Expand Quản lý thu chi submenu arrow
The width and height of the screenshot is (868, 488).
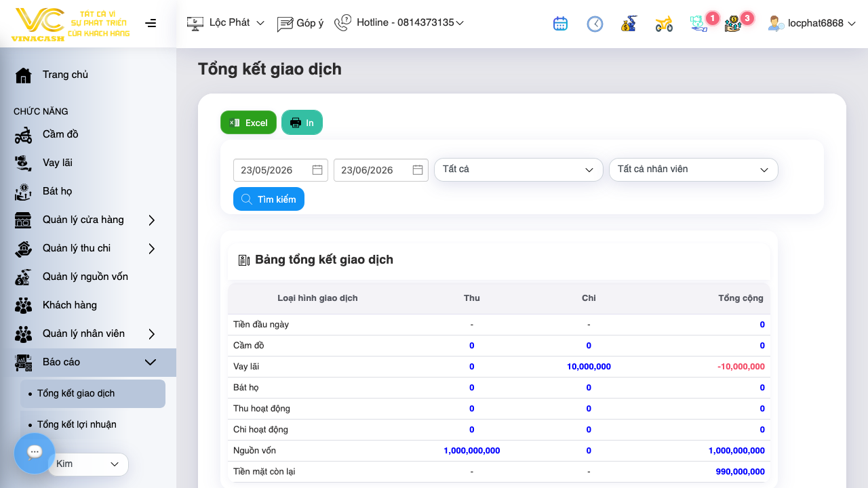point(152,248)
